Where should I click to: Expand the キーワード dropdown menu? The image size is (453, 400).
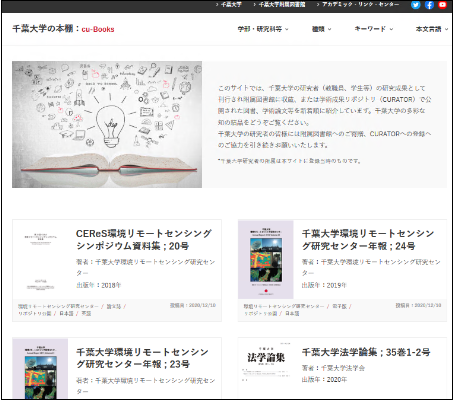click(374, 29)
